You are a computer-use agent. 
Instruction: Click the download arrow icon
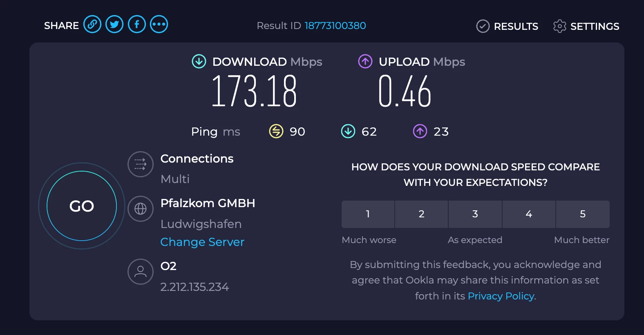(199, 62)
